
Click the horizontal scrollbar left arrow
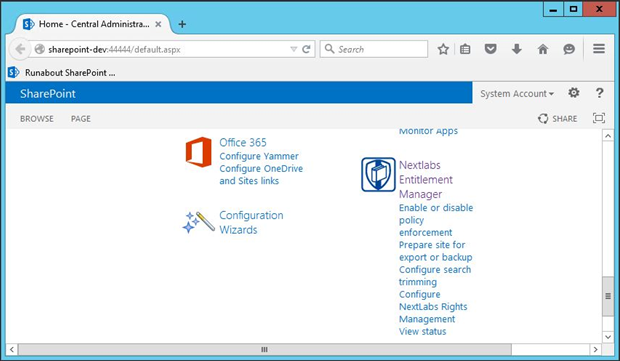point(12,350)
